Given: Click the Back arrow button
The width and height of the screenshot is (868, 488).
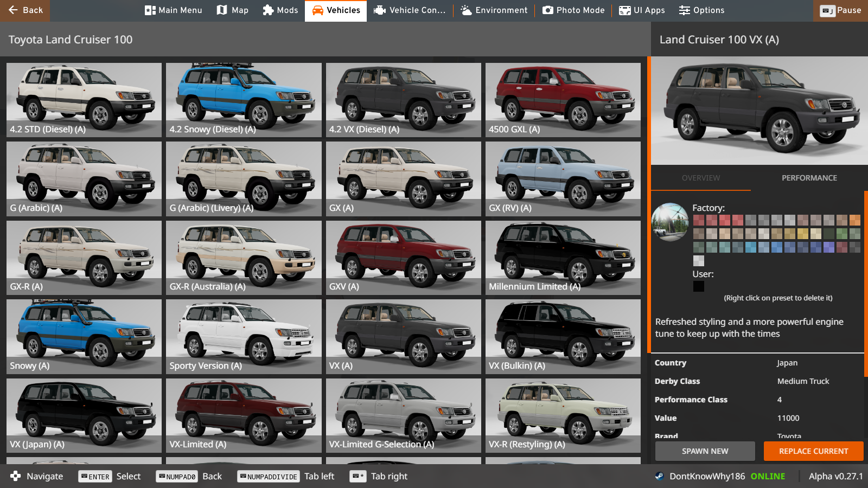Looking at the screenshot, I should pyautogui.click(x=25, y=10).
